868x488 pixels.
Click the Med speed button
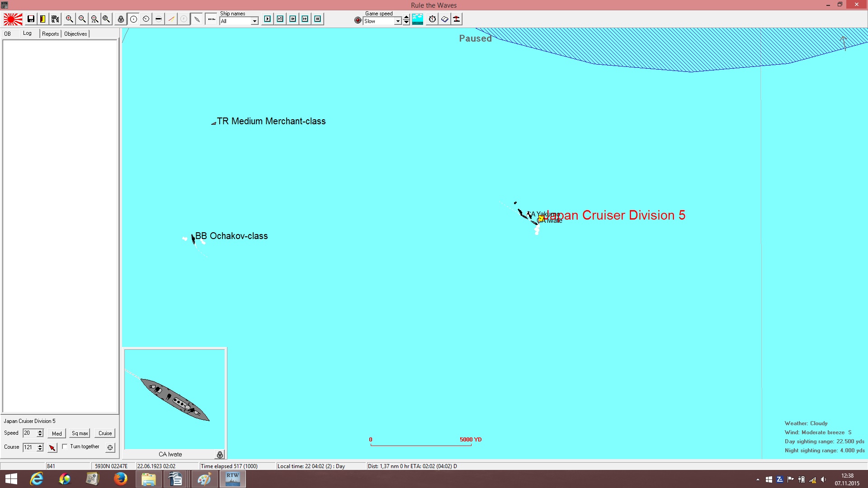(57, 433)
